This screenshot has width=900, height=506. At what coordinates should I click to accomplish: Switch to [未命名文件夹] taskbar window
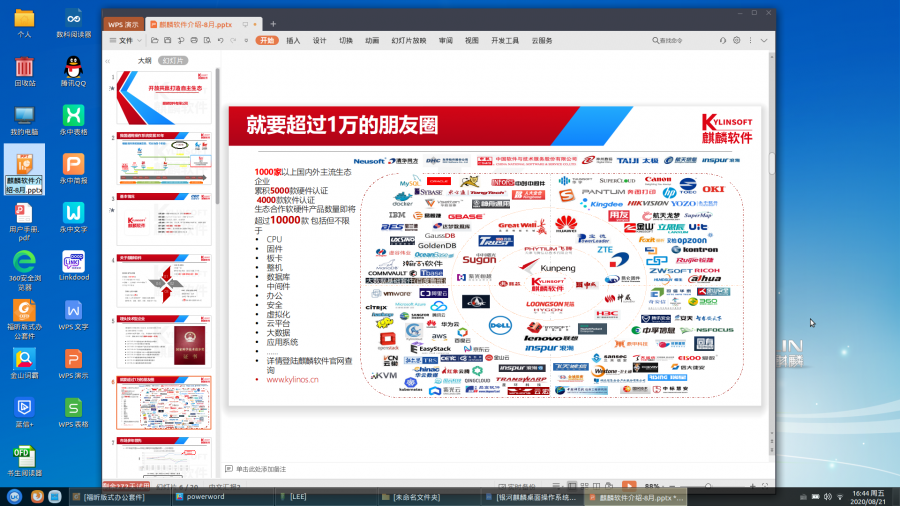430,497
